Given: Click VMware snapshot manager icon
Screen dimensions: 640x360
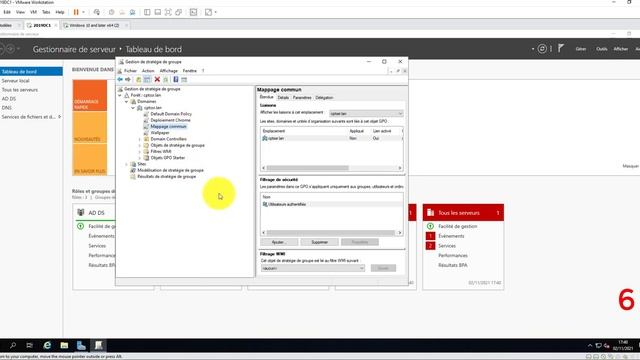Looking at the screenshot, I should [132, 12].
